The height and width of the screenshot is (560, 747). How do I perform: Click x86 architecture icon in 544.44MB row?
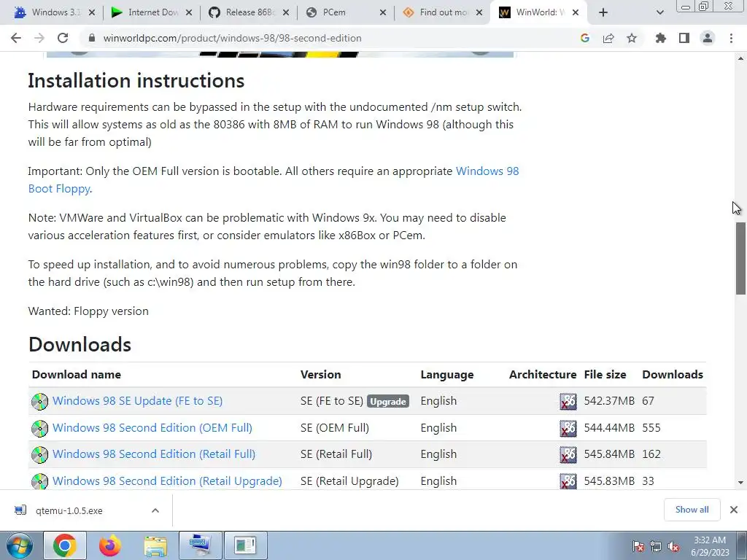pyautogui.click(x=568, y=428)
